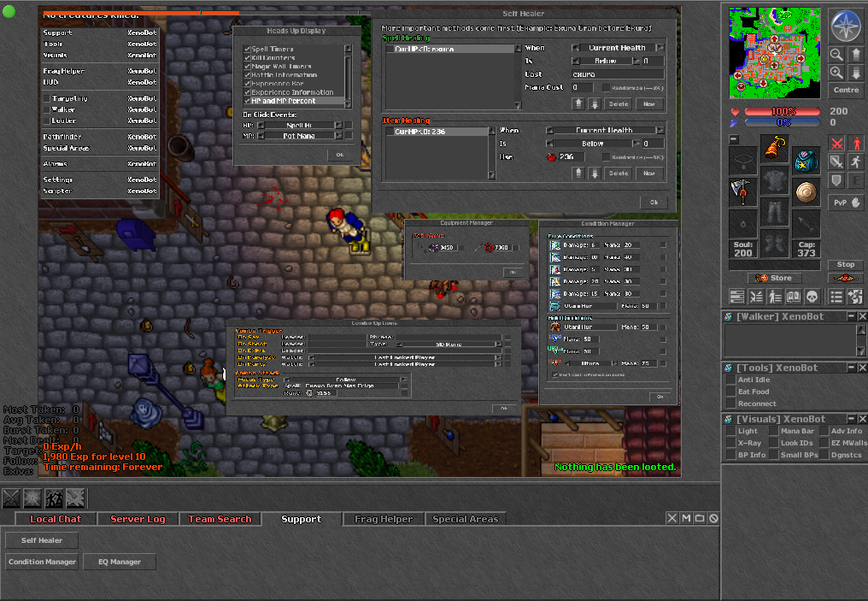Next option for Spell Healing When selector
Screen dimensions: 868x601
pyautogui.click(x=660, y=48)
